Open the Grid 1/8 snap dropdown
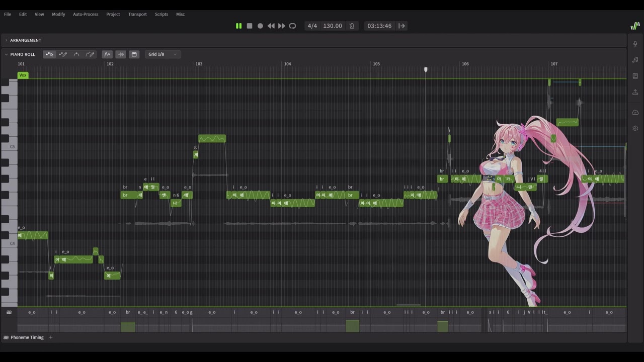The width and height of the screenshot is (644, 362). tap(163, 54)
